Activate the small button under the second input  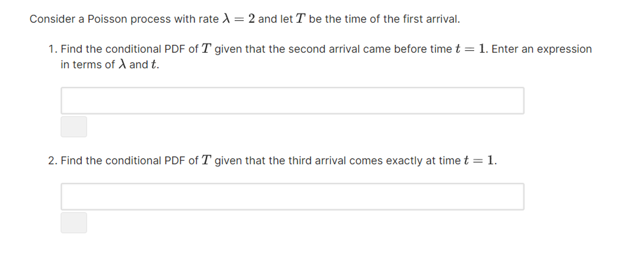point(74,223)
